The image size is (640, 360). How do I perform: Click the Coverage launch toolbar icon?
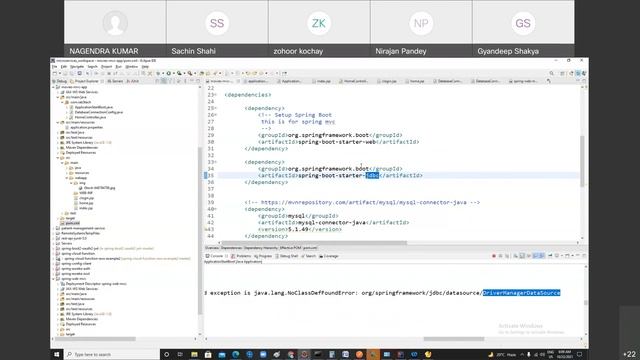click(x=179, y=73)
